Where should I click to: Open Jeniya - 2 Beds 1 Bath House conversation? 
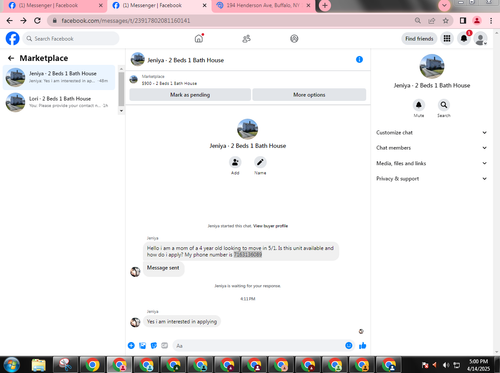(59, 77)
